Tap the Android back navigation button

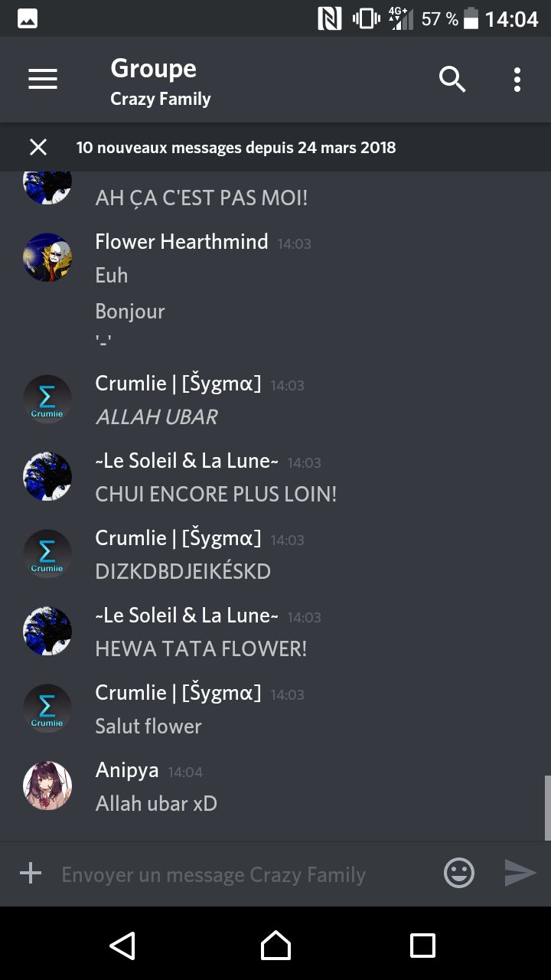click(122, 945)
